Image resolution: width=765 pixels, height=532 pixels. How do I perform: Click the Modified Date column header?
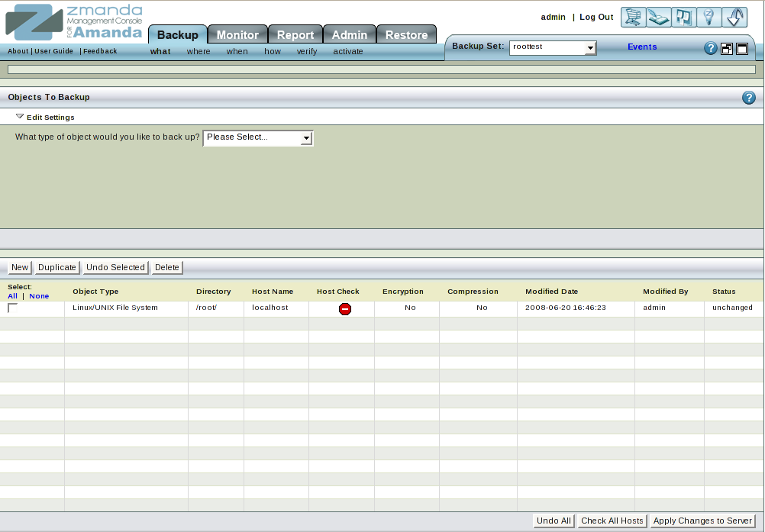tap(552, 292)
